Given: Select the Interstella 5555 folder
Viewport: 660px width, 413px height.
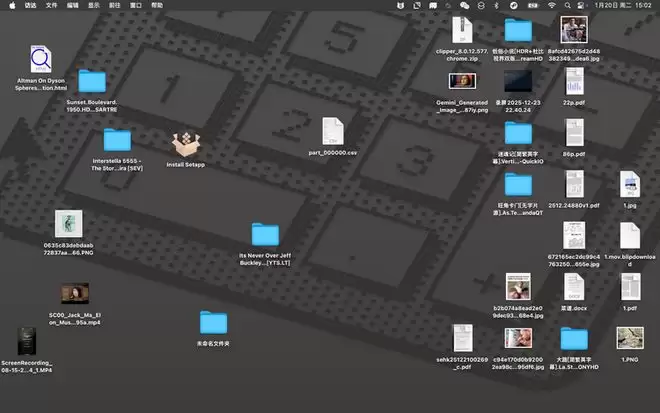Looking at the screenshot, I should tap(117, 140).
